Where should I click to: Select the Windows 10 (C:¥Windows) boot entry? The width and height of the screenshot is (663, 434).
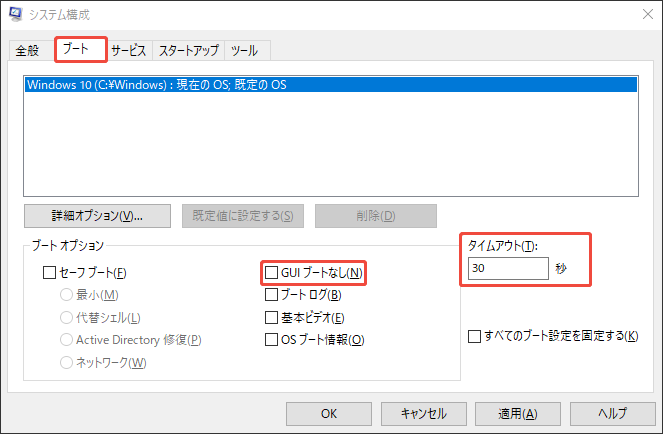tap(331, 85)
